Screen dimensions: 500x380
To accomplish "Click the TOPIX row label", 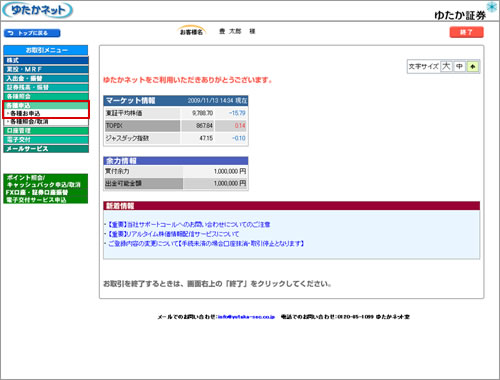I will [x=114, y=126].
